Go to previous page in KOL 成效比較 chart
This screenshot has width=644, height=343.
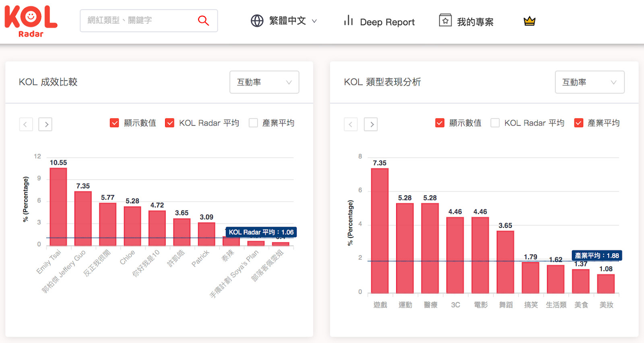click(x=26, y=124)
